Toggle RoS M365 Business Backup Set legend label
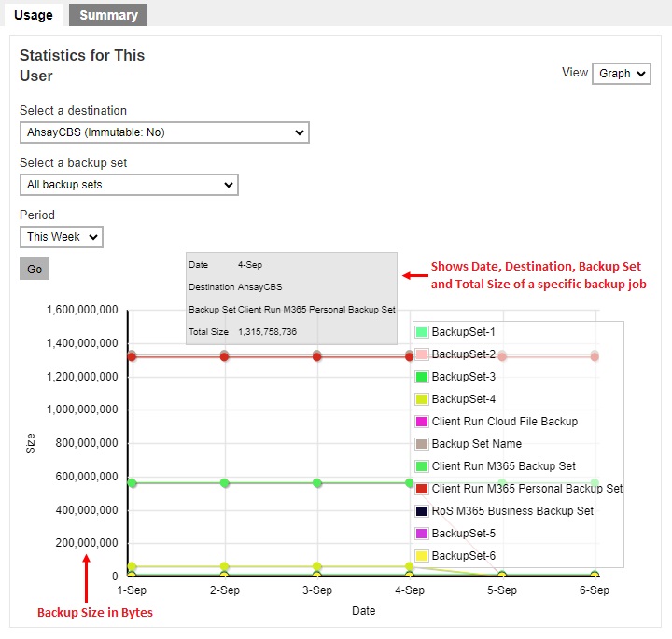The width and height of the screenshot is (672, 639). coord(512,511)
